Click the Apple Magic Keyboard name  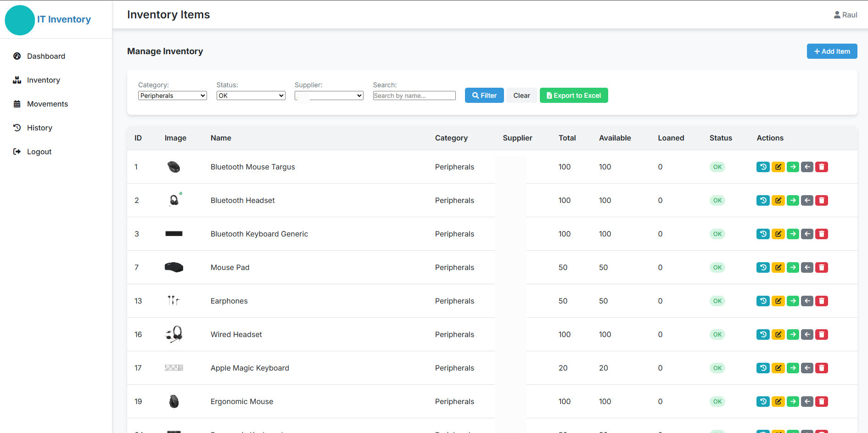click(250, 368)
